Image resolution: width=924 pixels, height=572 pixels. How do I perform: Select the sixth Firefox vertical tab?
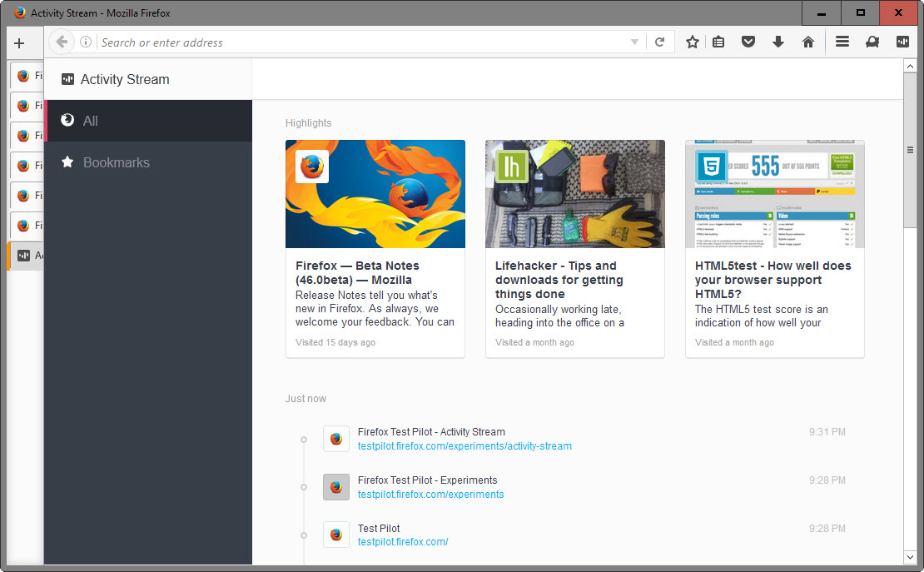click(x=27, y=226)
